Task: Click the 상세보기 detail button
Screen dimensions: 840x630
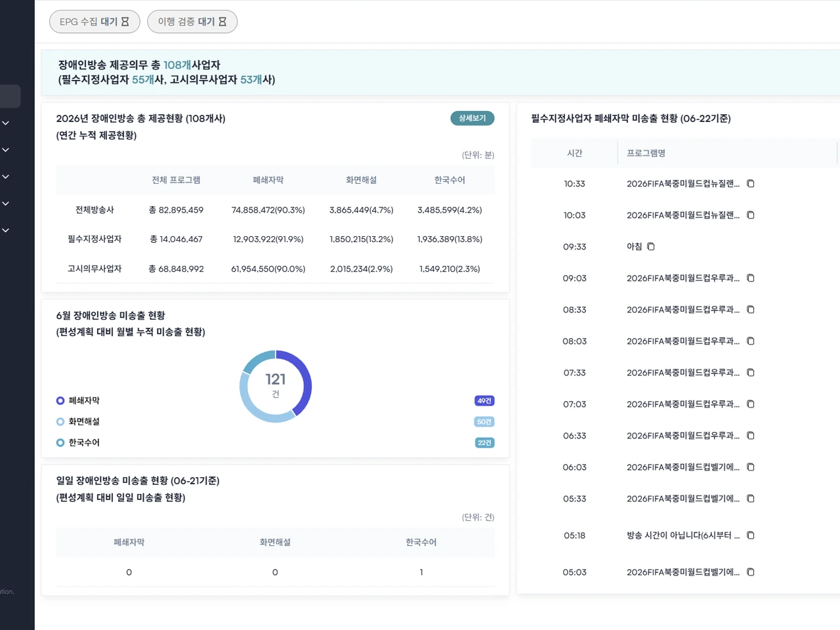Action: pos(472,118)
